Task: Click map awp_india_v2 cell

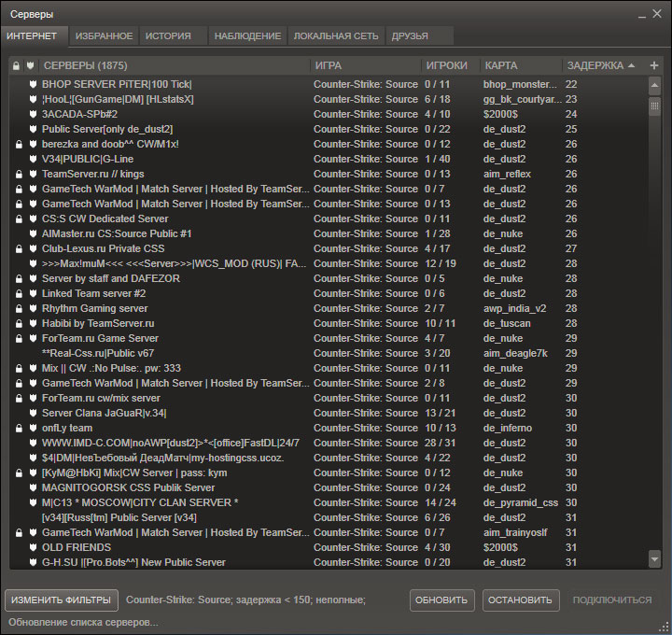Action: click(514, 308)
